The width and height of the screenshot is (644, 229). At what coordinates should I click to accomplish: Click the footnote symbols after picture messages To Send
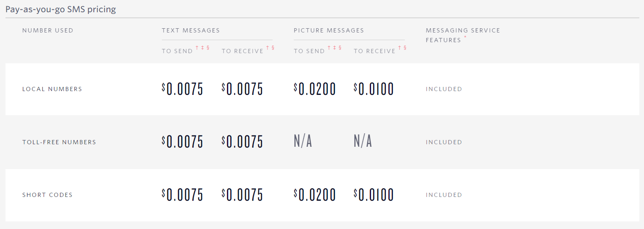(335, 48)
